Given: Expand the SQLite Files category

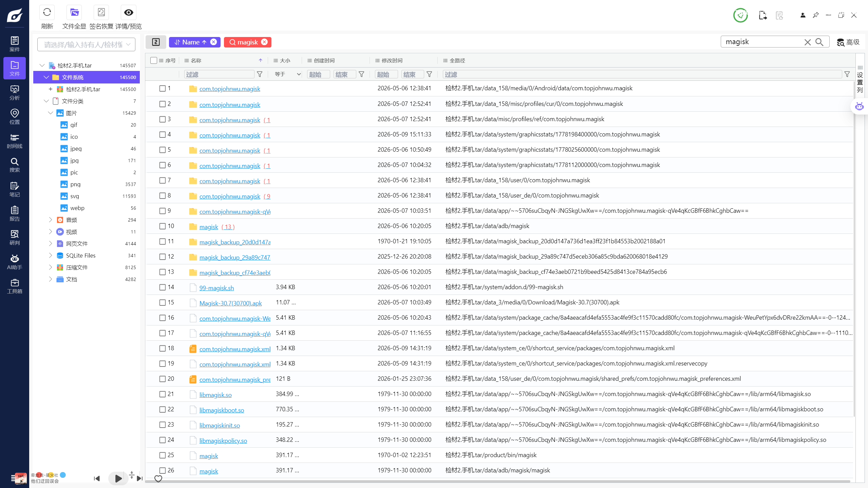Looking at the screenshot, I should coord(51,255).
